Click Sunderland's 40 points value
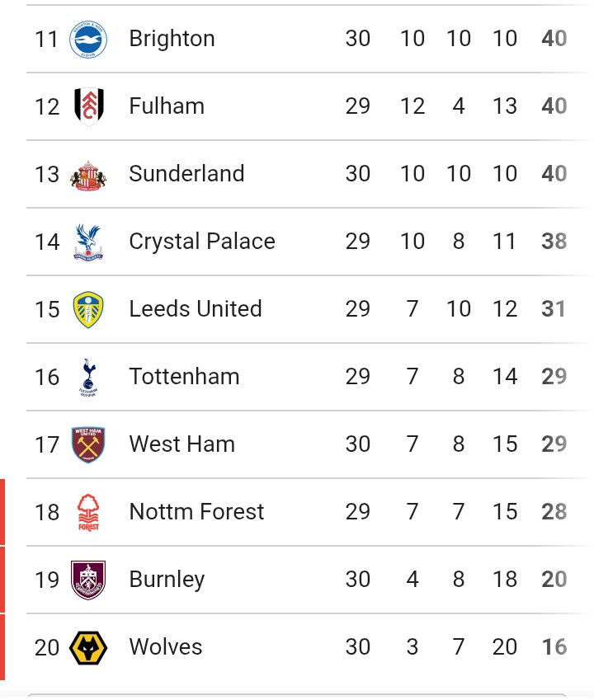The width and height of the screenshot is (594, 700). pos(554,174)
